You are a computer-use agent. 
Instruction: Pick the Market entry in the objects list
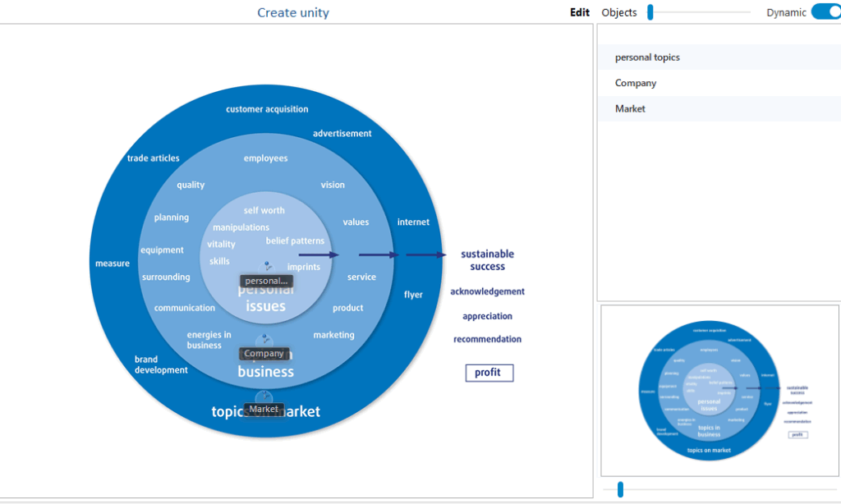pos(630,108)
